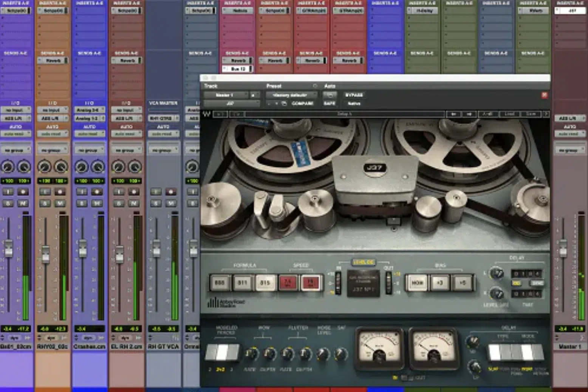Select tape formula 811
Screen dimensions: 588x392
(x=242, y=282)
